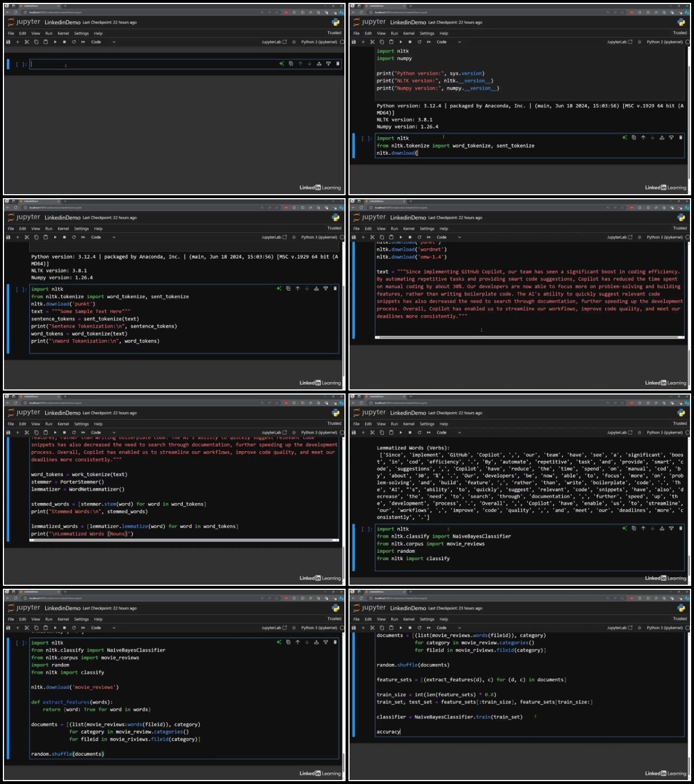Click Trusted in the 'checkpoint: 23 hours ago' pane
Image resolution: width=694 pixels, height=784 pixels.
pyautogui.click(x=680, y=618)
